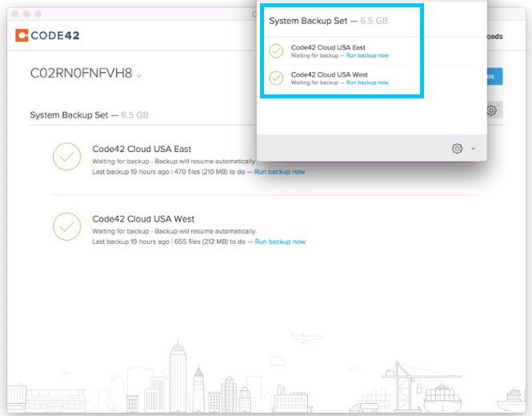Open device dropdown next to C02RN0FNFVH8

pyautogui.click(x=138, y=76)
